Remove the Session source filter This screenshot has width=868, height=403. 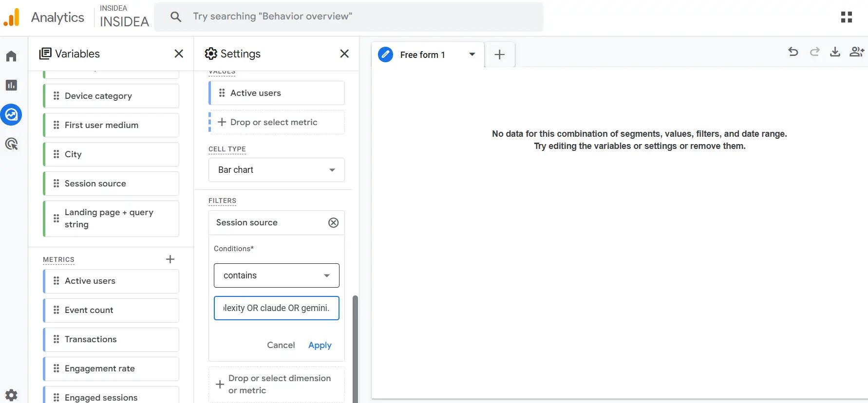(333, 223)
